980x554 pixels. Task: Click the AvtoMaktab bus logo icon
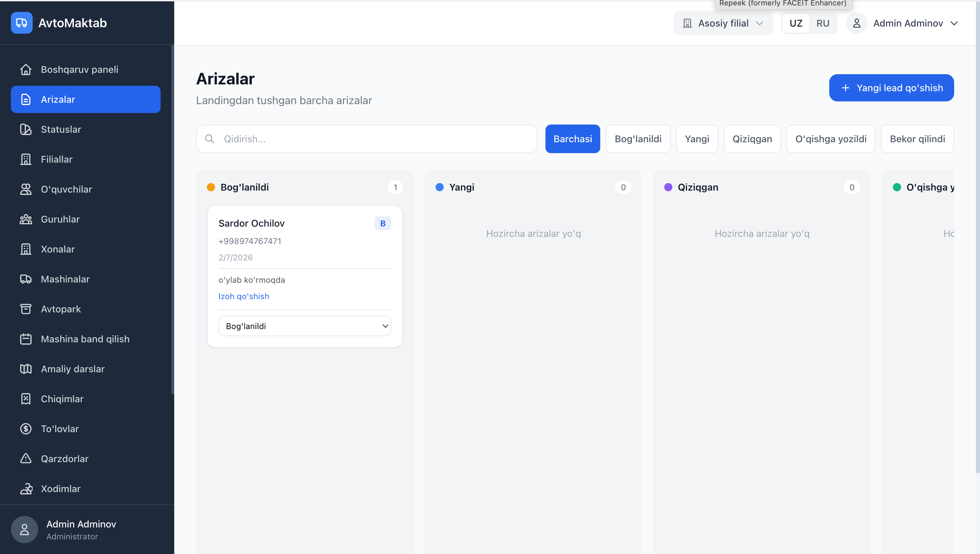pyautogui.click(x=22, y=23)
